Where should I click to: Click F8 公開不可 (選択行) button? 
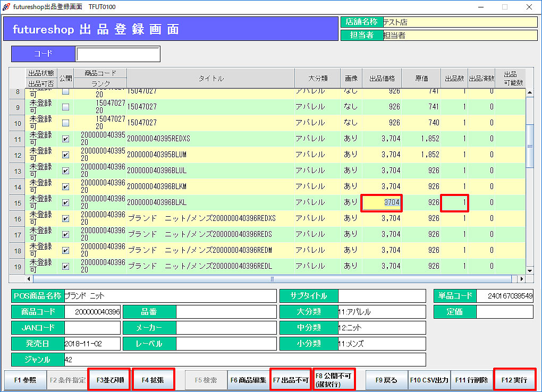pyautogui.click(x=333, y=380)
